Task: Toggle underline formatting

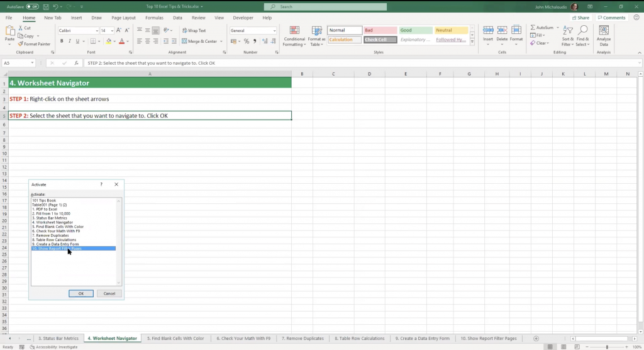Action: point(77,41)
